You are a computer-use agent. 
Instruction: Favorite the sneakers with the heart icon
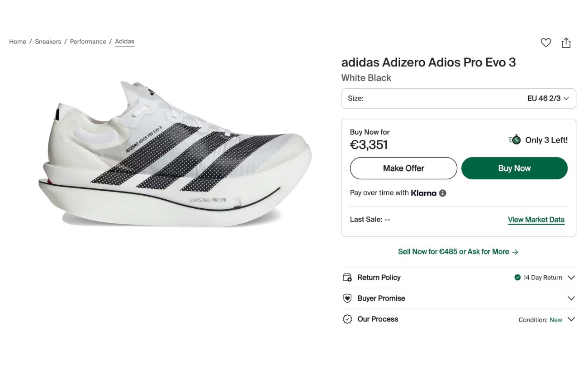tap(545, 42)
